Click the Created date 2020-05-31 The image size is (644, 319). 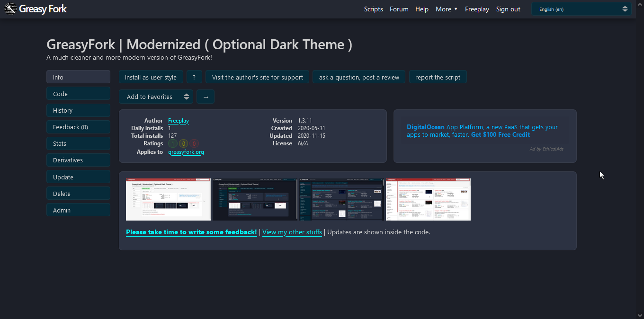[312, 128]
